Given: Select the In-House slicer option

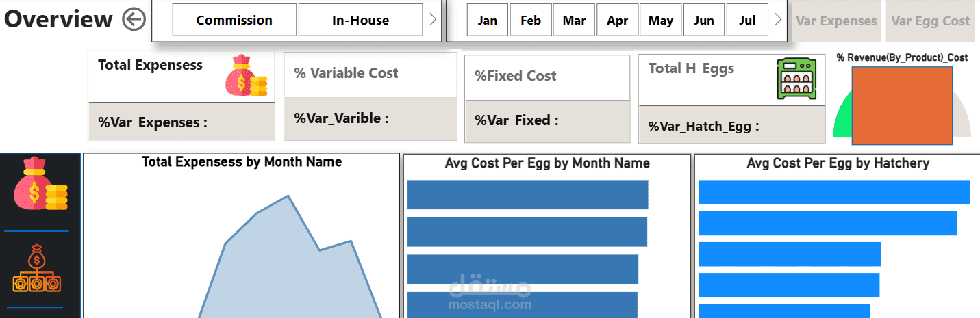Looking at the screenshot, I should (360, 20).
